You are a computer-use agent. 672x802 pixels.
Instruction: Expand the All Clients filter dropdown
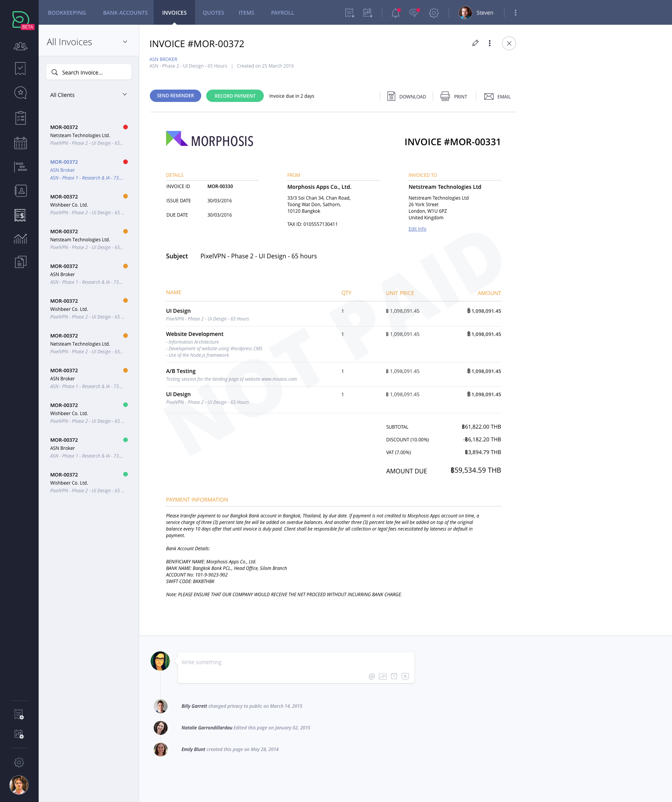[125, 95]
